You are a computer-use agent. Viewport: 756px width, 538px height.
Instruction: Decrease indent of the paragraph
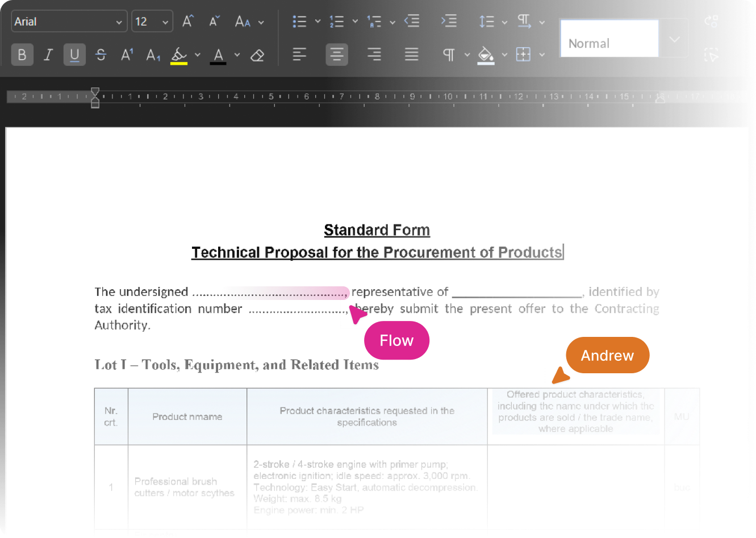[412, 22]
